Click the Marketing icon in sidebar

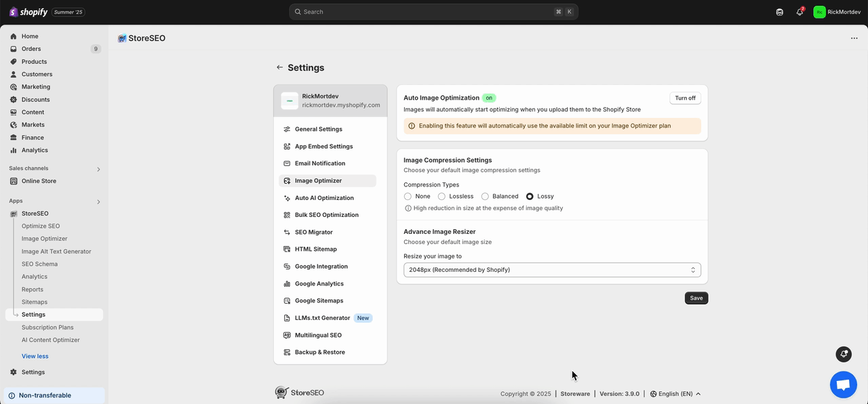(x=14, y=87)
